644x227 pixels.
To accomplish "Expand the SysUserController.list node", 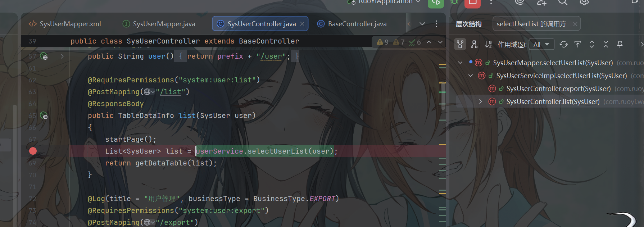I will pos(480,101).
